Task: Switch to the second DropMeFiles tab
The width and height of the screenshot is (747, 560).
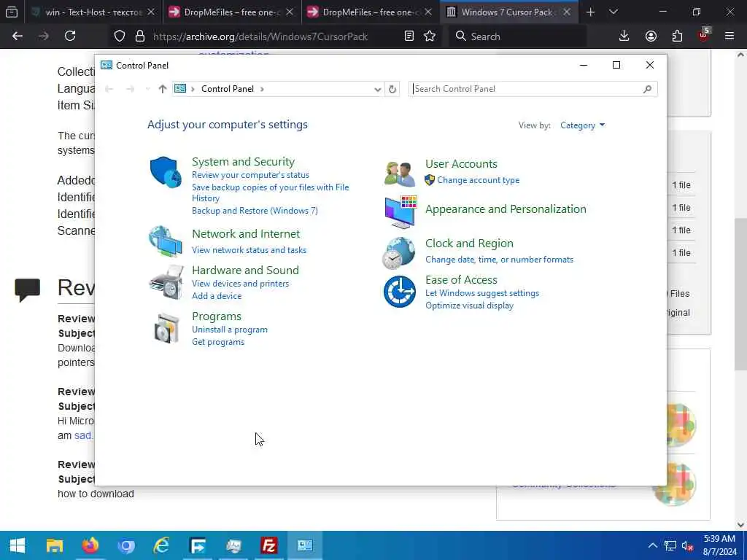Action: point(369,12)
